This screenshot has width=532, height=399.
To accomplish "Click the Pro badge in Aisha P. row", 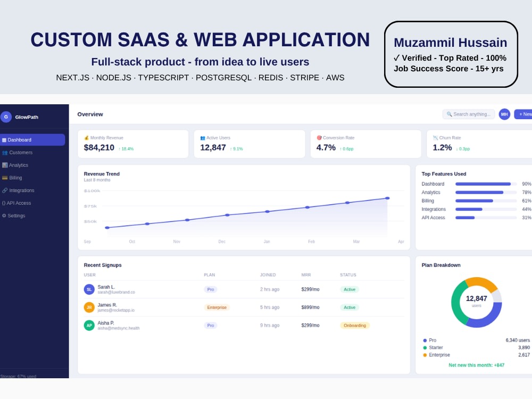I will coord(211,326).
